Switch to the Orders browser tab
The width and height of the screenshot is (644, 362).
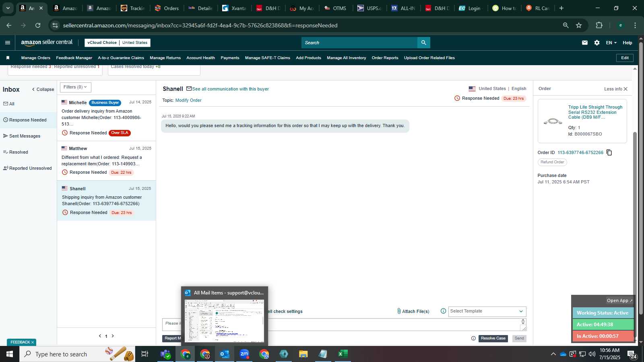167,8
